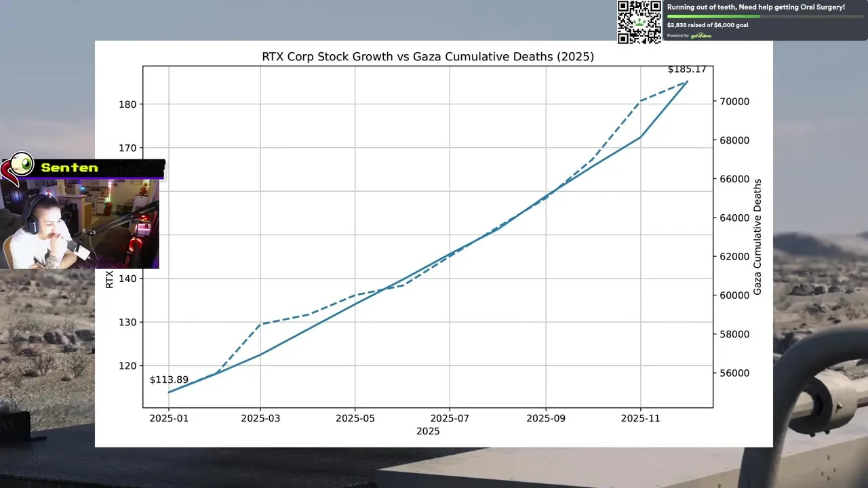This screenshot has height=488, width=868.
Task: Click the '$185.17' end-point label
Action: point(687,69)
